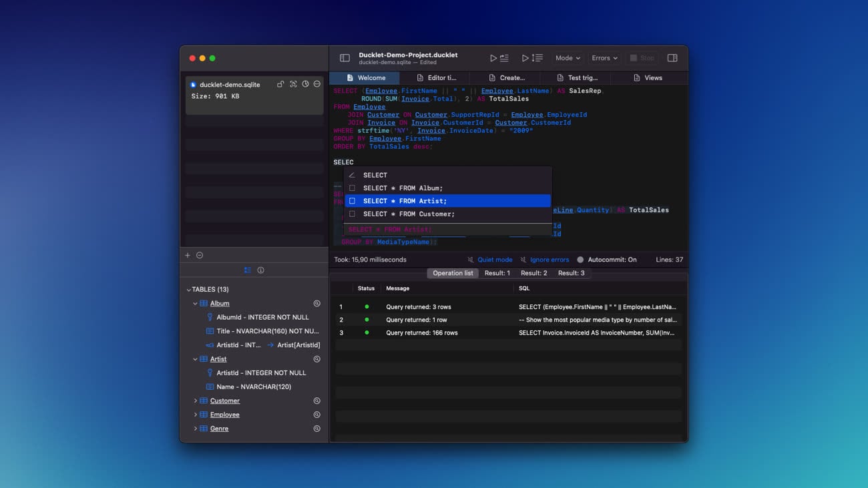
Task: Click the round action icon beside Album table
Action: coord(317,304)
